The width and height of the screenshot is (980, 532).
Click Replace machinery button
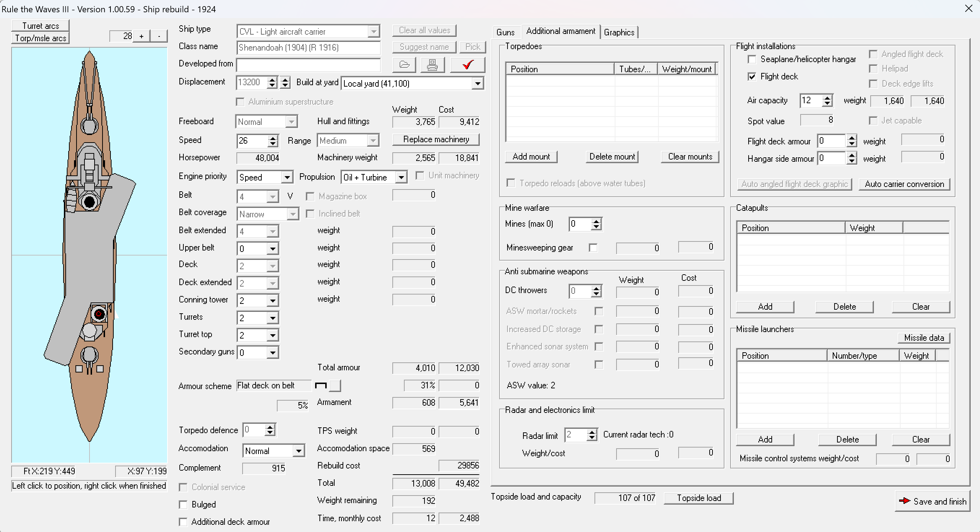pos(436,139)
